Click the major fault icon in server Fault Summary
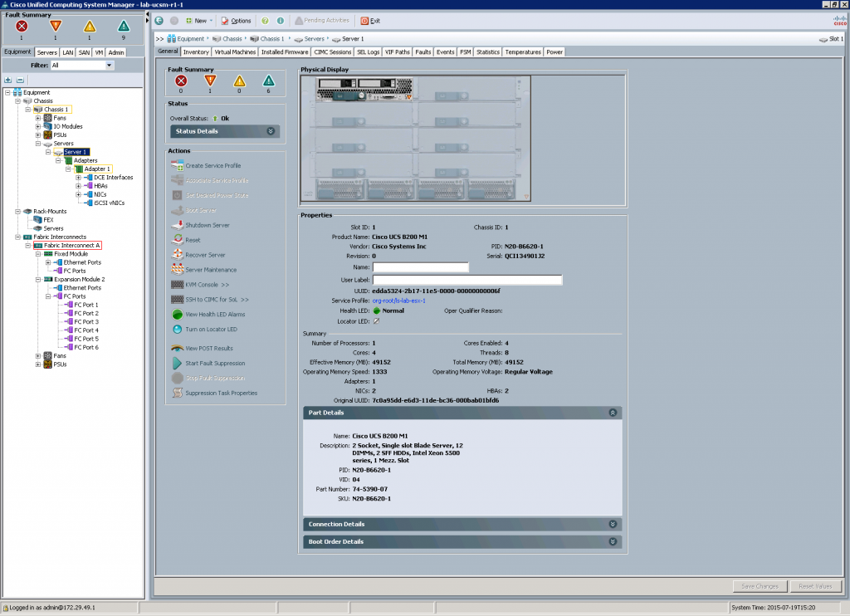 point(210,81)
